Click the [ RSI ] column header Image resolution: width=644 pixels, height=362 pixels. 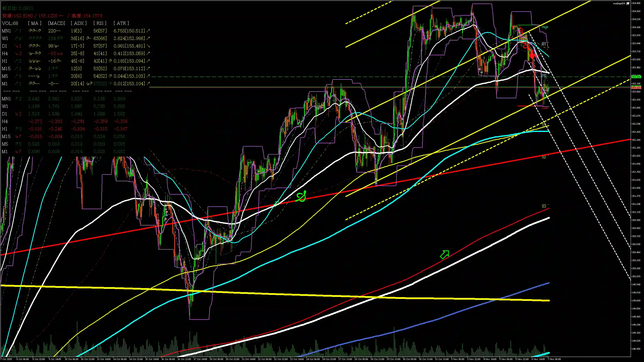[x=100, y=23]
